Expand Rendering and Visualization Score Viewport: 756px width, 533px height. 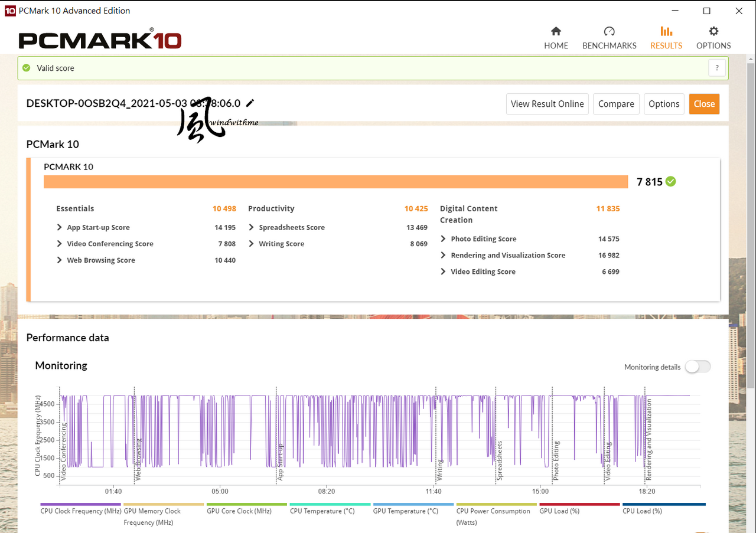pyautogui.click(x=444, y=256)
